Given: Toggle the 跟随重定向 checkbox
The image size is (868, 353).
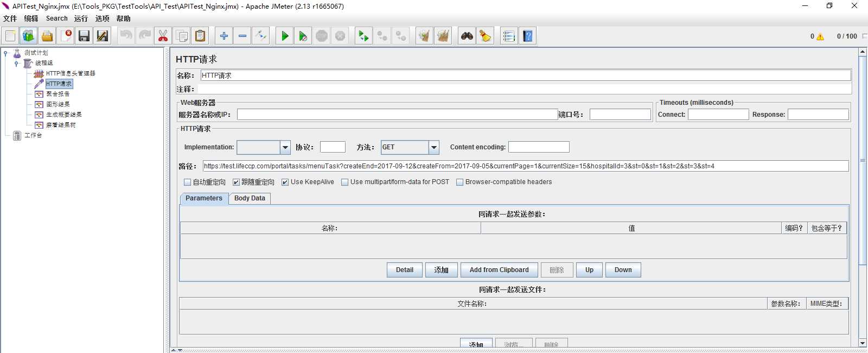Looking at the screenshot, I should point(236,182).
